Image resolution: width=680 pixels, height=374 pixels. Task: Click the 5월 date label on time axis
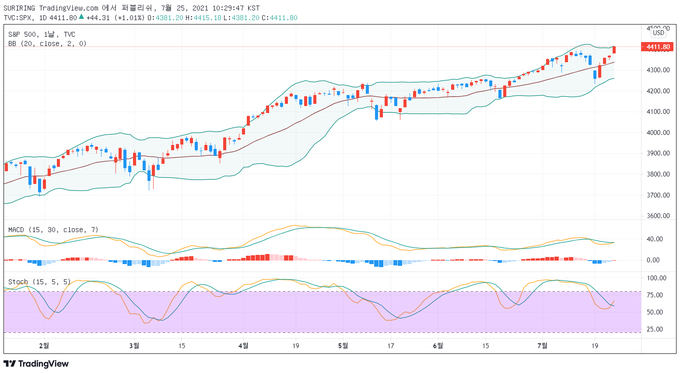pyautogui.click(x=343, y=345)
